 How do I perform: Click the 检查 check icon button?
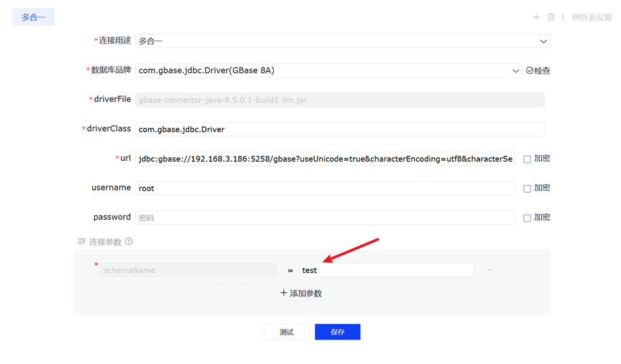pos(538,71)
